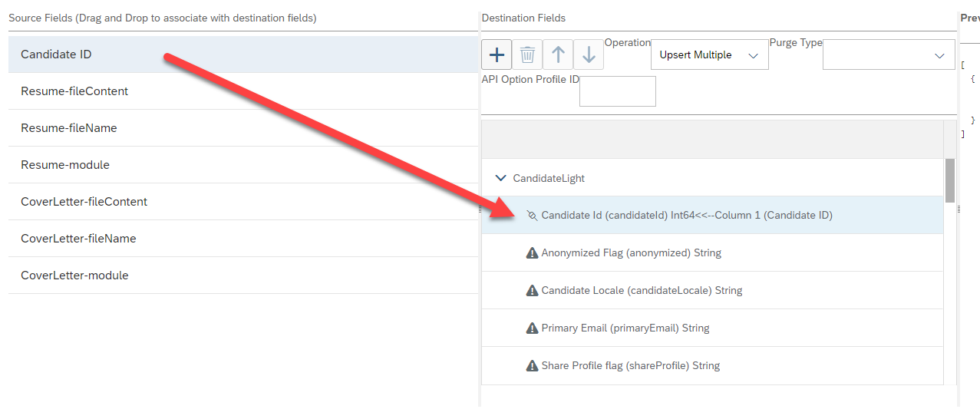Click the link icon beside Candidate Id
Viewport: 980px width, 419px height.
(532, 216)
